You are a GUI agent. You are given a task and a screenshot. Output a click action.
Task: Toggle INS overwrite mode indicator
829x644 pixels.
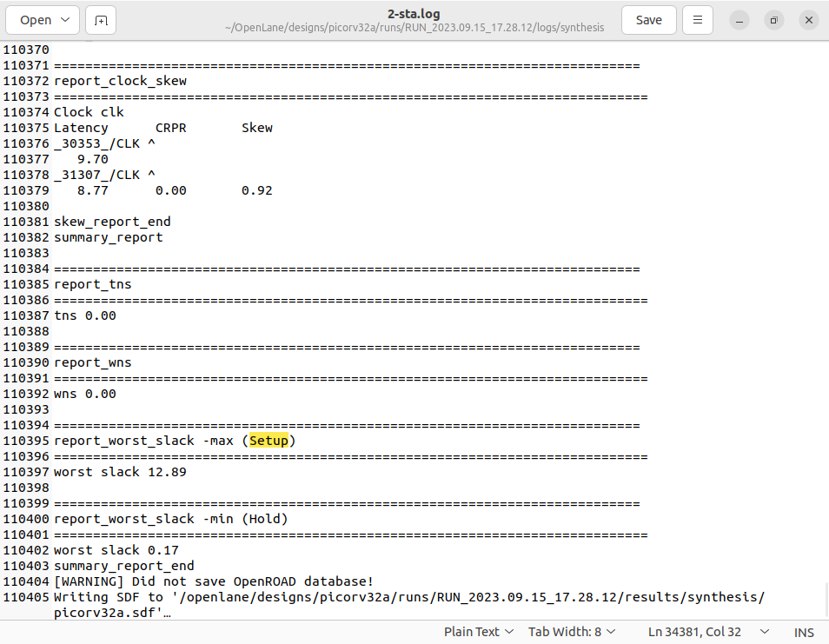point(804,632)
